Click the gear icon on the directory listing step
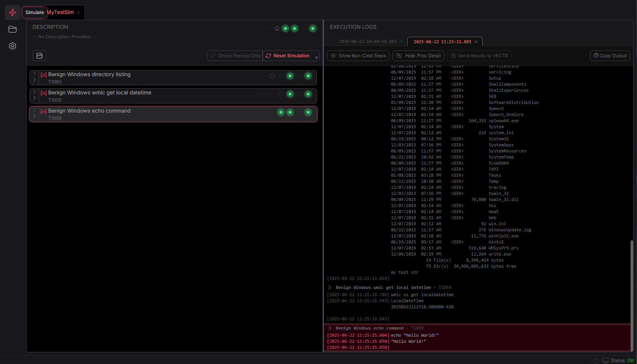 273,76
